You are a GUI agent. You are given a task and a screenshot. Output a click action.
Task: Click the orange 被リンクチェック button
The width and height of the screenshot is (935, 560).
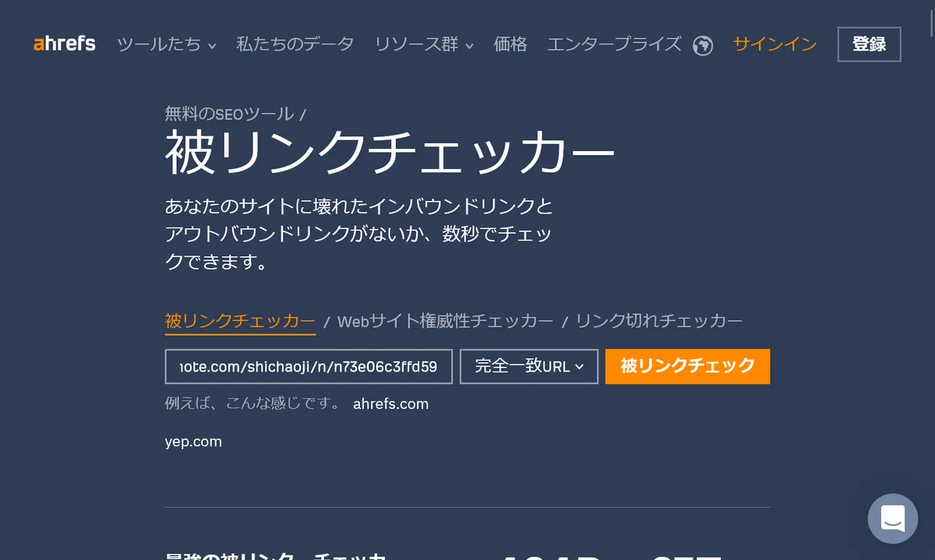click(x=688, y=366)
